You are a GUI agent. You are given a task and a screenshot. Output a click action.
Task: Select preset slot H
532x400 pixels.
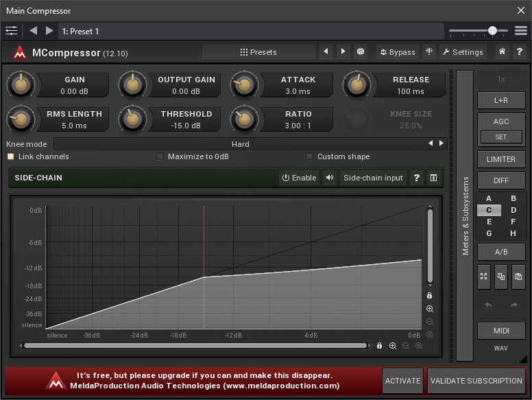(513, 233)
